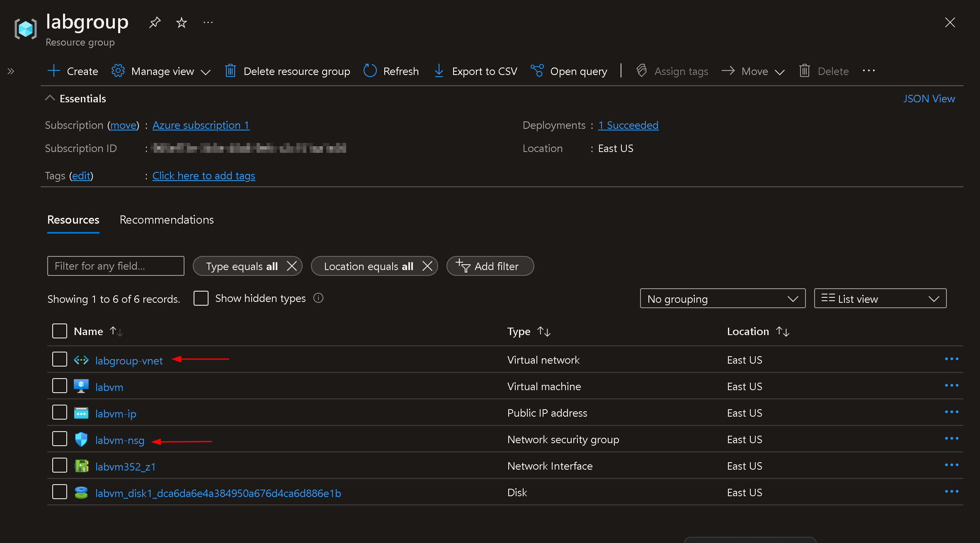
Task: Favorite labgroup using the star icon
Action: pos(182,22)
